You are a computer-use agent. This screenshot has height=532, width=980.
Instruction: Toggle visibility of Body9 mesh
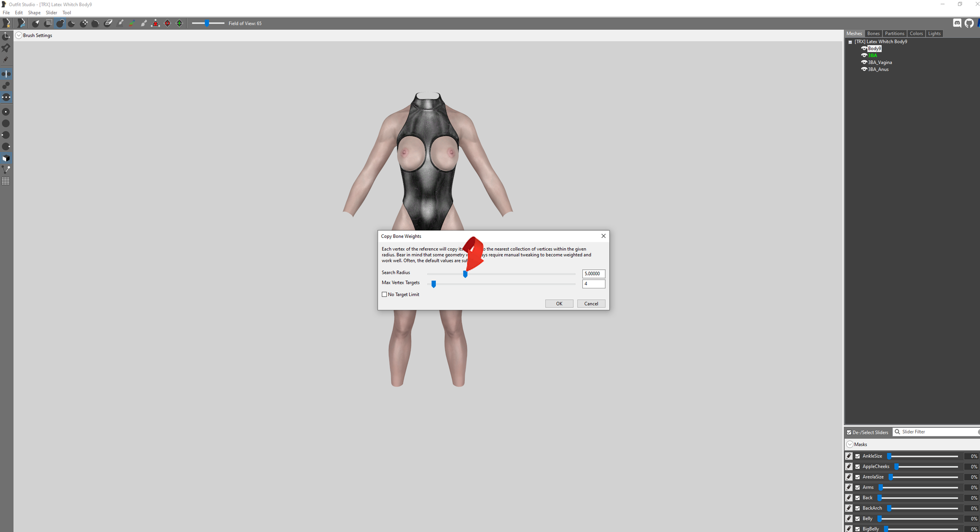864,49
